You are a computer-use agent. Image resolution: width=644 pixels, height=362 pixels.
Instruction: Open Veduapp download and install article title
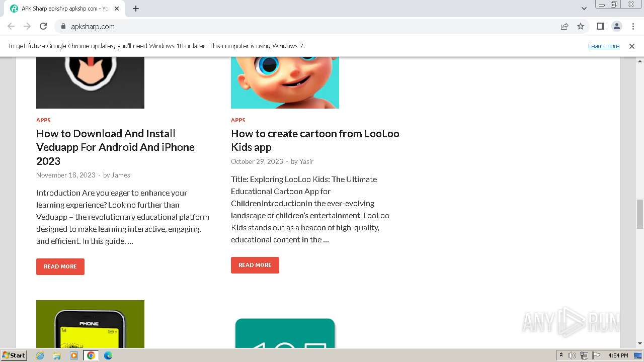click(116, 147)
